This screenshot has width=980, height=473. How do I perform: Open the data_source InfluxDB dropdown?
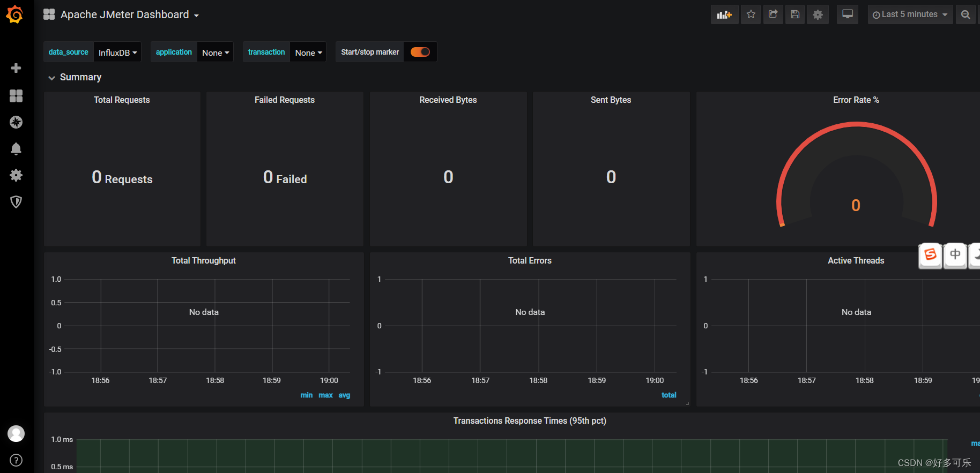[117, 52]
